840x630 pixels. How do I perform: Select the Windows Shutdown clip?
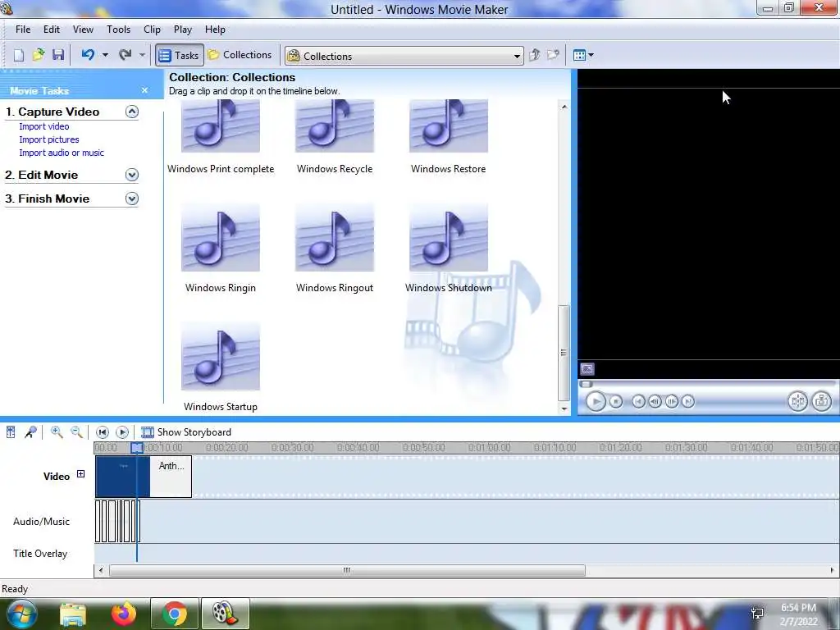coord(449,248)
